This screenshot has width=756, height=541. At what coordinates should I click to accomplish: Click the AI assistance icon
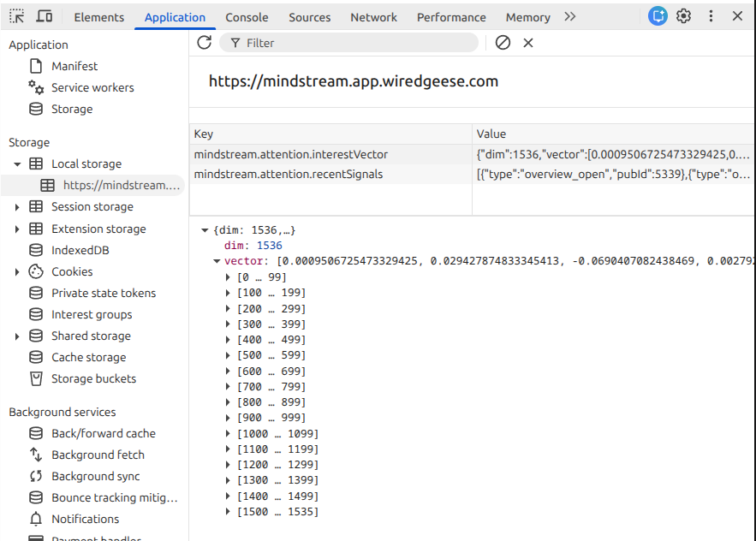click(658, 16)
